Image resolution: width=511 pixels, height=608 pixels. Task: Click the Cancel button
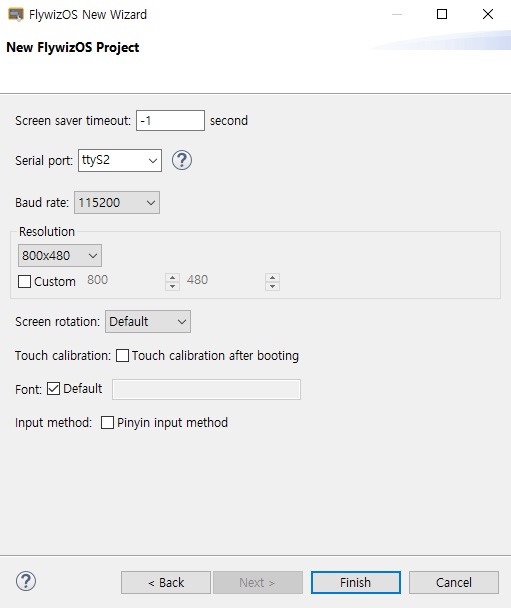(454, 582)
